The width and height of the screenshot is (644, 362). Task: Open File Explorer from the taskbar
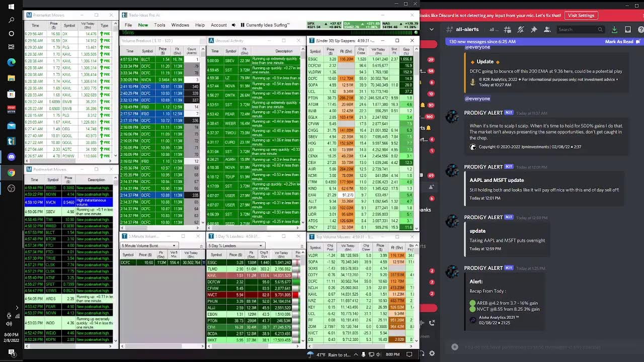[x=11, y=78]
